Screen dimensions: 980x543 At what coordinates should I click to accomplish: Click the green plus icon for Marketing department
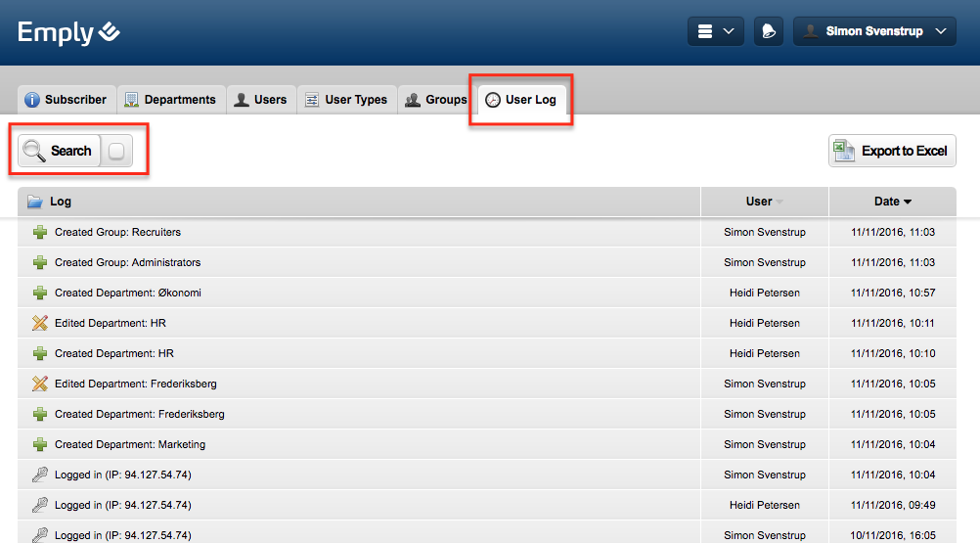tap(40, 444)
